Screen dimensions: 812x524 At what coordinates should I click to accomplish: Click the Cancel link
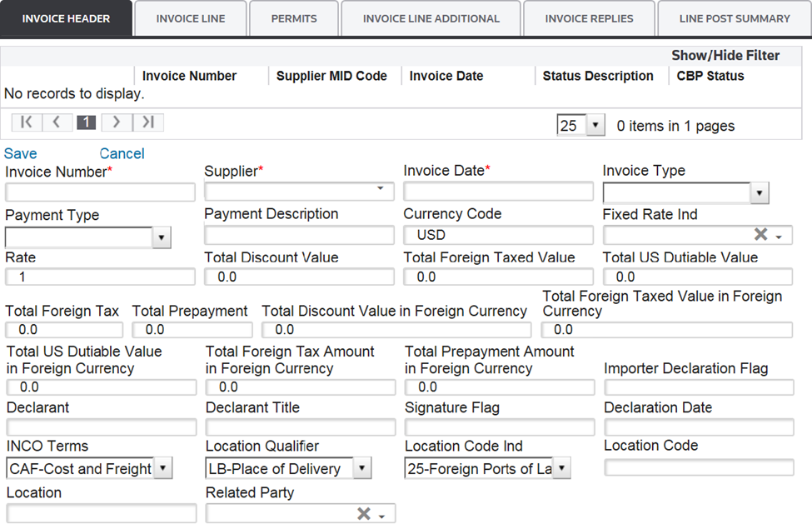pyautogui.click(x=122, y=153)
